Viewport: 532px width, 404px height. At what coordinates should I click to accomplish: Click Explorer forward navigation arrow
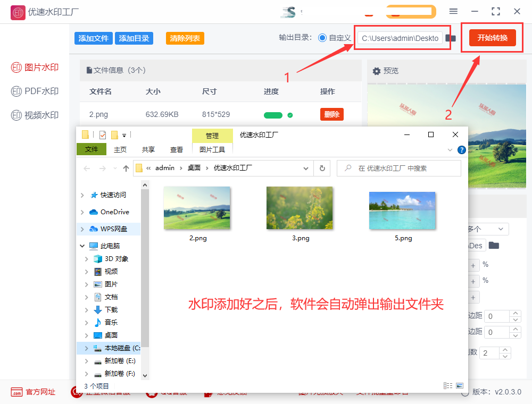[103, 169]
